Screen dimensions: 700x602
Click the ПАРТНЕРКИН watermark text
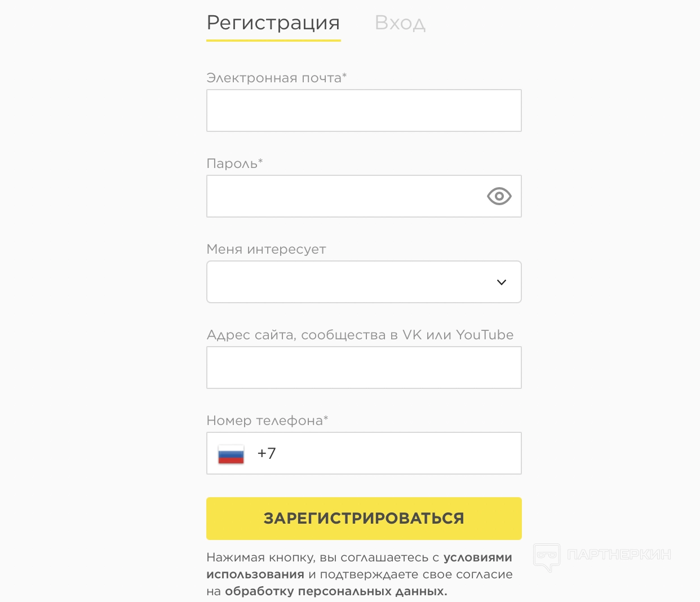(619, 555)
